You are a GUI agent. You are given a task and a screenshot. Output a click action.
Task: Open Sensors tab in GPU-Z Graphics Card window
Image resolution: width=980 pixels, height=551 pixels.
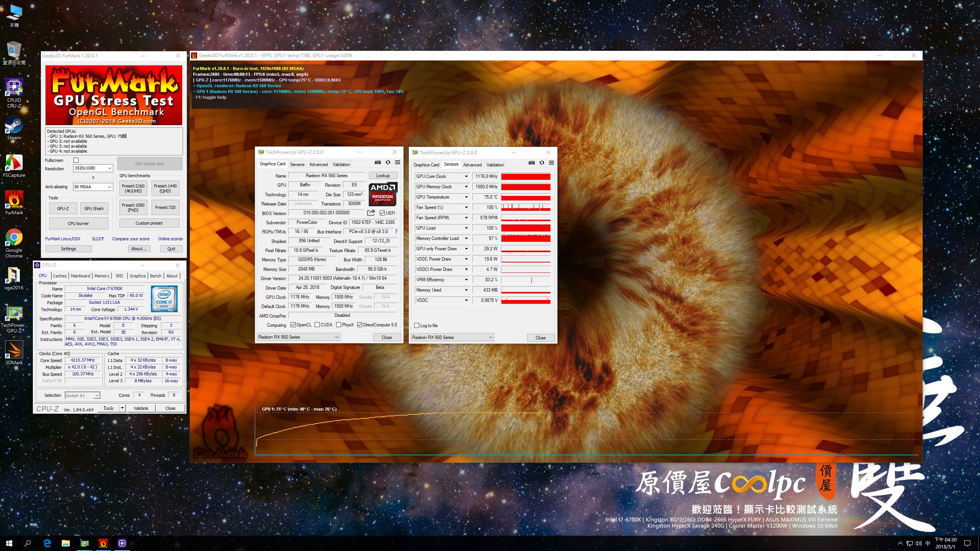click(x=297, y=165)
